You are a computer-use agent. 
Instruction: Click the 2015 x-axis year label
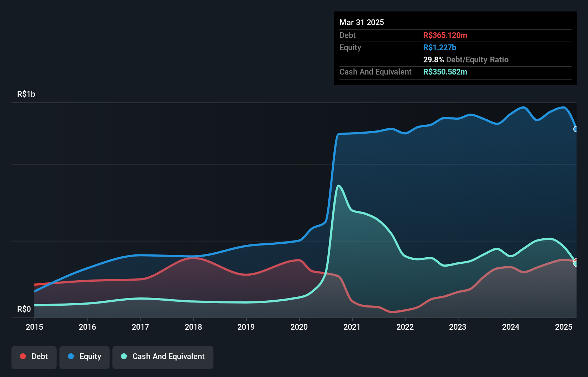34,327
